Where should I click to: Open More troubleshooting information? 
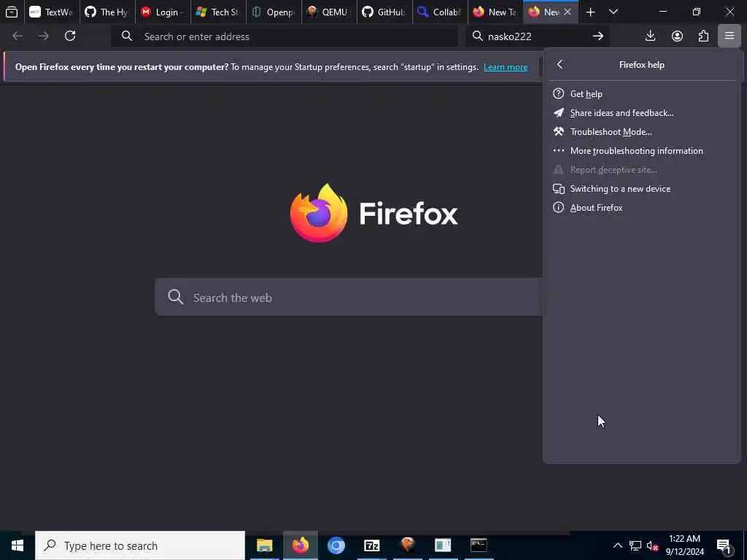(x=642, y=151)
